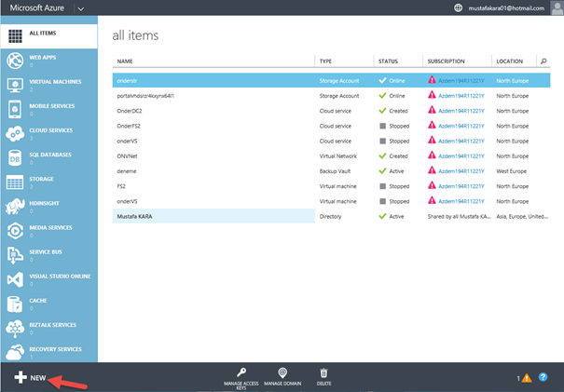Click the globe language icon

[458, 7]
